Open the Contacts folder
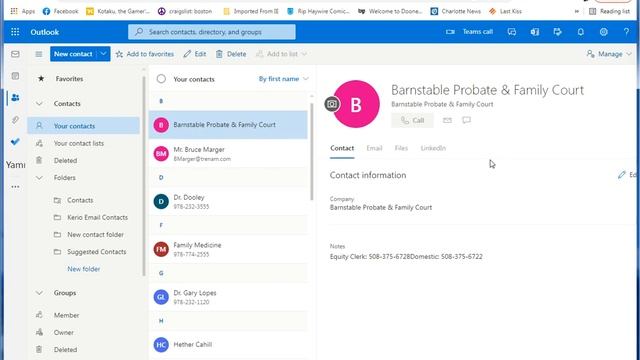640x360 pixels. click(80, 200)
